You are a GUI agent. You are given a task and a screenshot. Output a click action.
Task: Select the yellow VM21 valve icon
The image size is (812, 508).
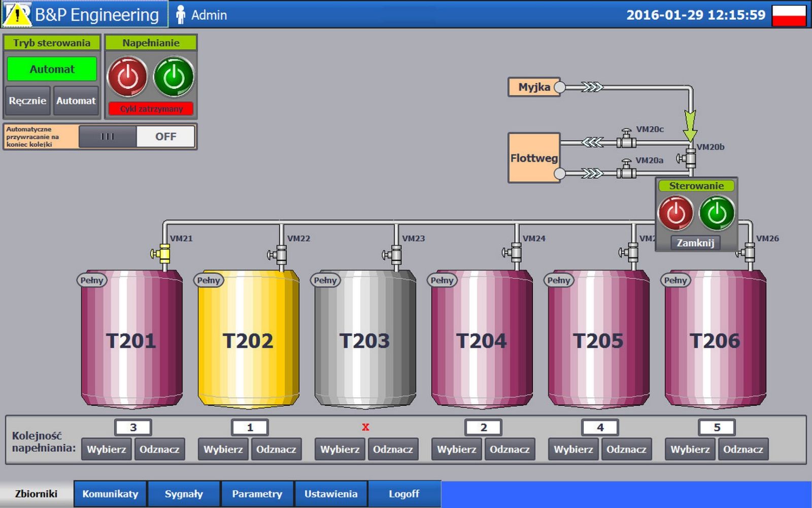point(162,253)
